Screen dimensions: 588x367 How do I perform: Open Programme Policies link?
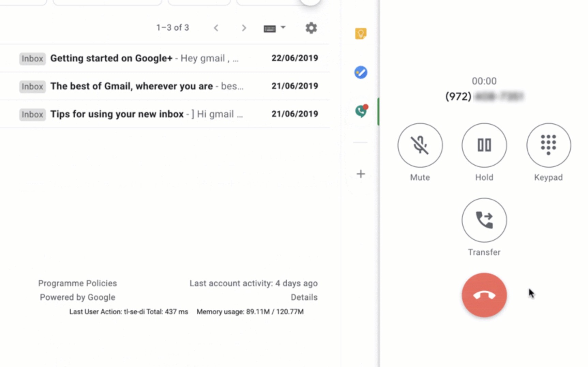pos(77,283)
